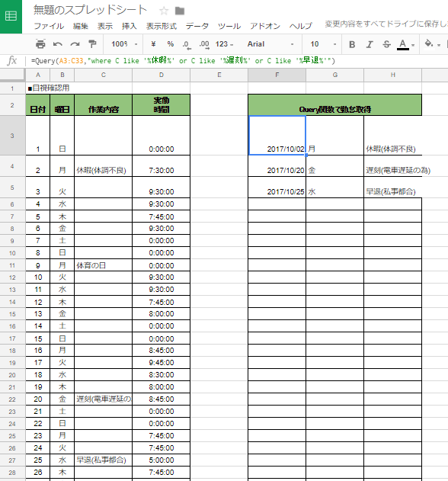
Task: Click the select-all corner box
Action: 12,75
